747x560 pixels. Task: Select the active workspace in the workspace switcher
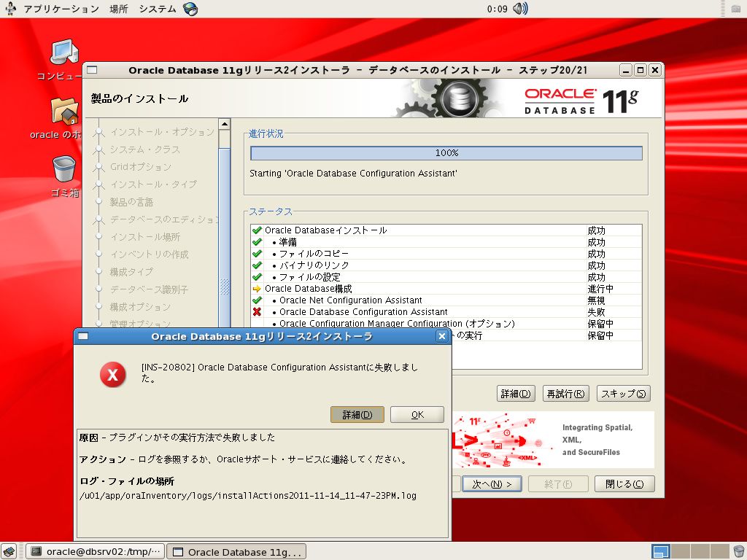point(661,551)
